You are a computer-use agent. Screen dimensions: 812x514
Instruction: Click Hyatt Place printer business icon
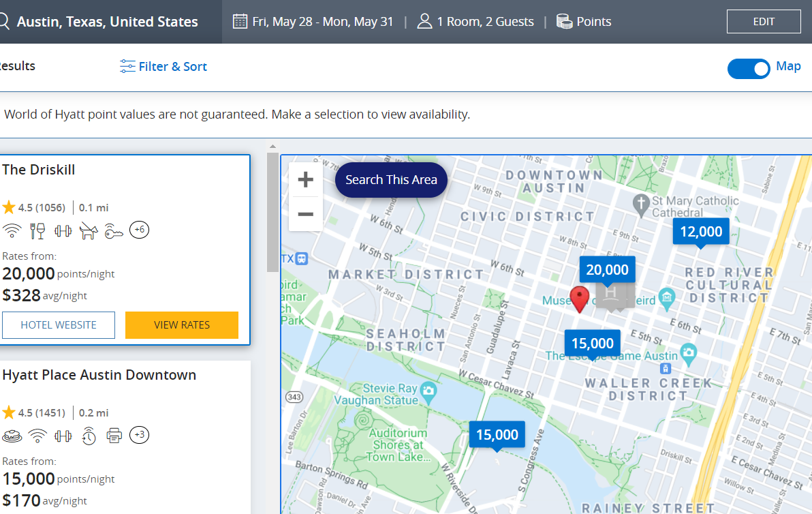(114, 436)
